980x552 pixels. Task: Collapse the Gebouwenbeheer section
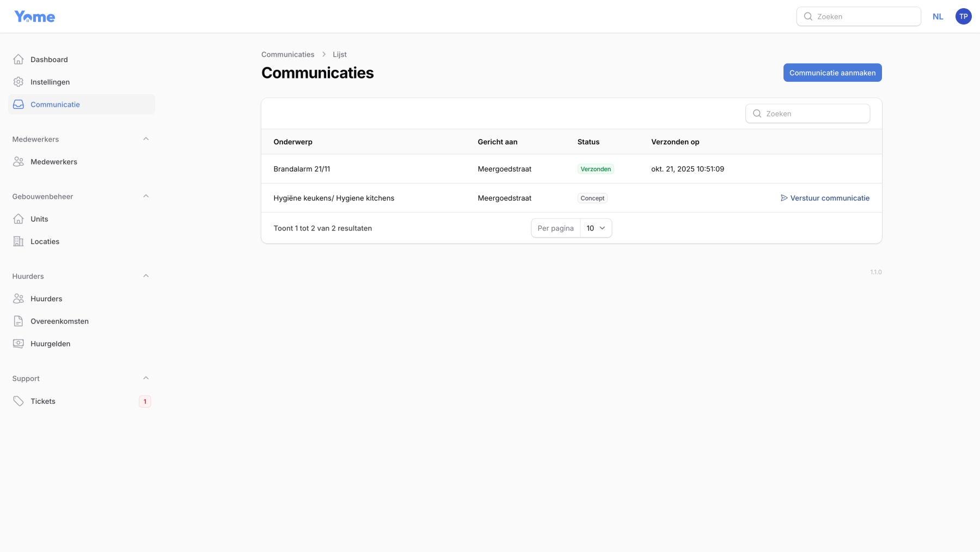pos(145,196)
